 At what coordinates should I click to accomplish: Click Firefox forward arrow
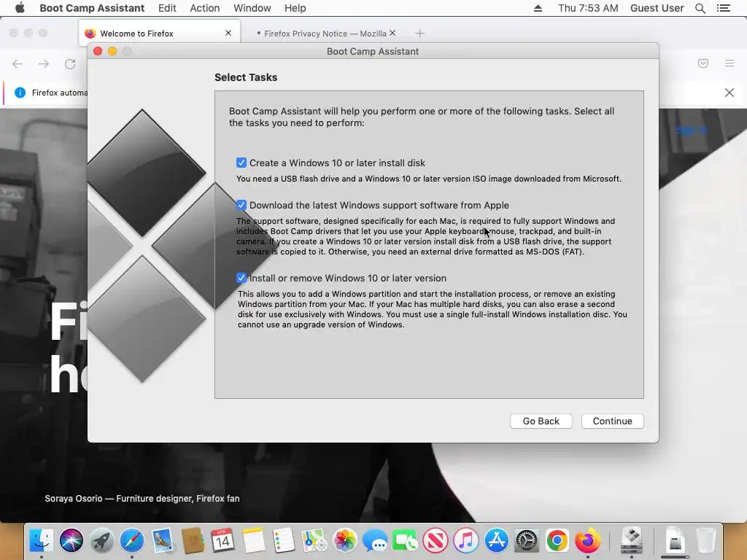click(44, 64)
